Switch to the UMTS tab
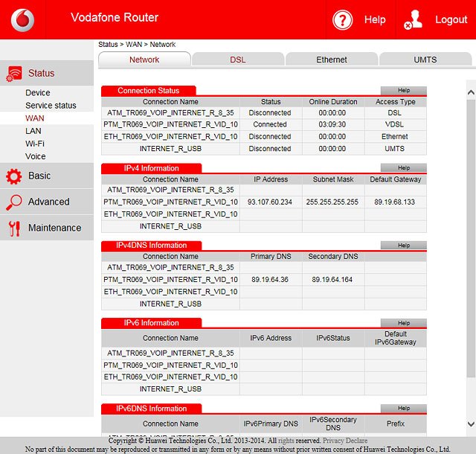The width and height of the screenshot is (476, 454). tap(425, 60)
